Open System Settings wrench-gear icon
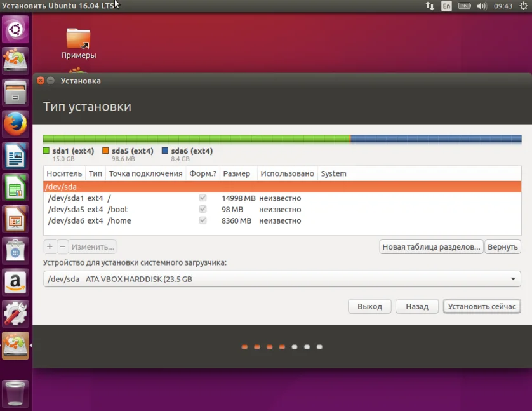Image resolution: width=532 pixels, height=411 pixels. coord(16,314)
